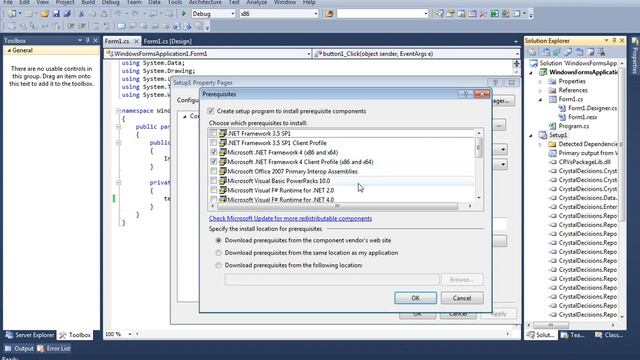
Task: Click the prerequisites location text field
Action: (x=332, y=280)
